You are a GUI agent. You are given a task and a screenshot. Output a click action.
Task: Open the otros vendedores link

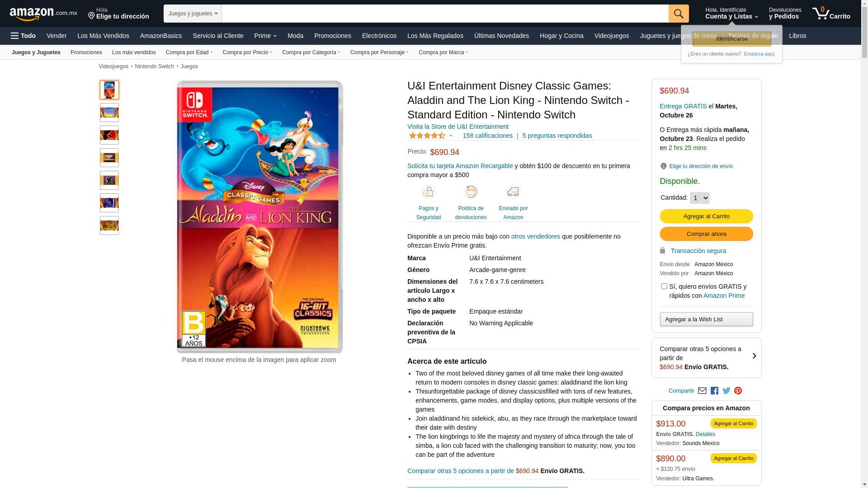point(535,236)
